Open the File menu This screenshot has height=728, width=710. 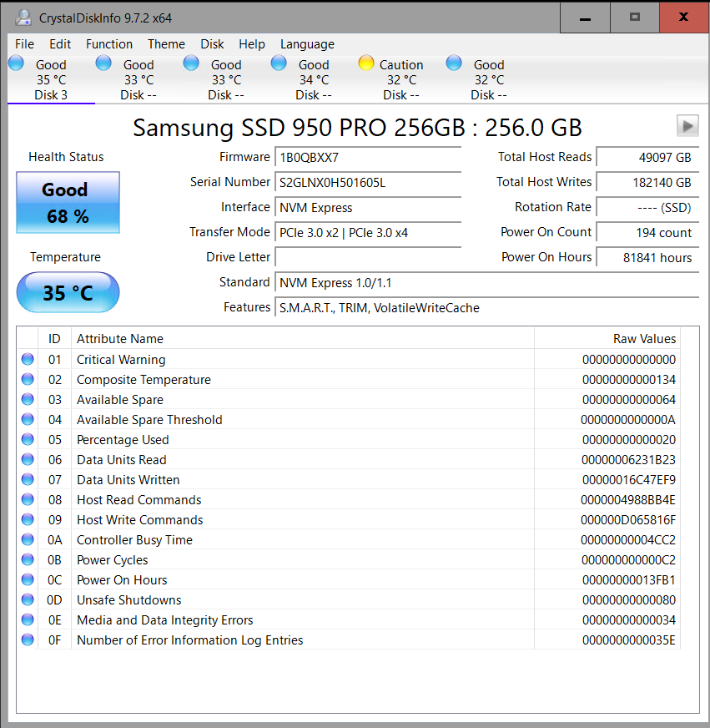24,44
